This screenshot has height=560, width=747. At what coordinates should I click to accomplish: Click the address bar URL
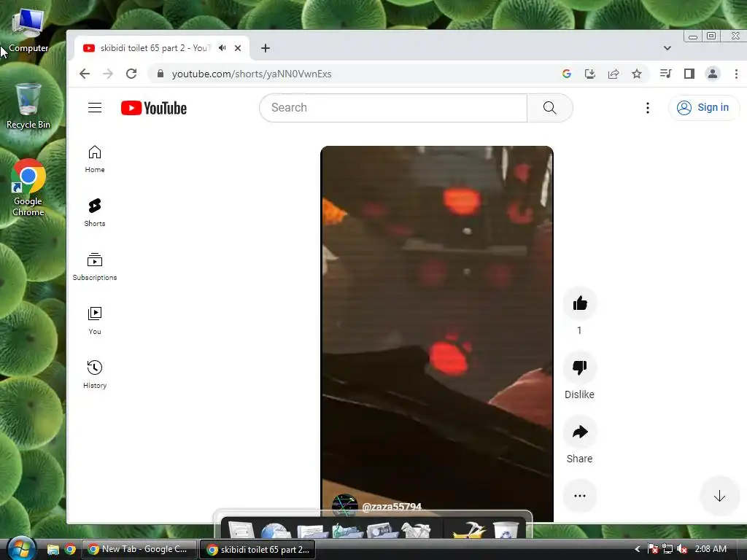tap(252, 74)
